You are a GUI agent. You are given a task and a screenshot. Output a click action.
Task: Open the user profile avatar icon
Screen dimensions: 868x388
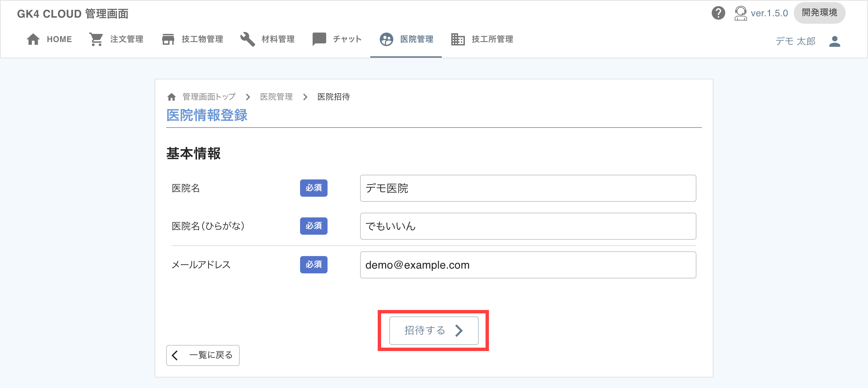click(x=834, y=41)
